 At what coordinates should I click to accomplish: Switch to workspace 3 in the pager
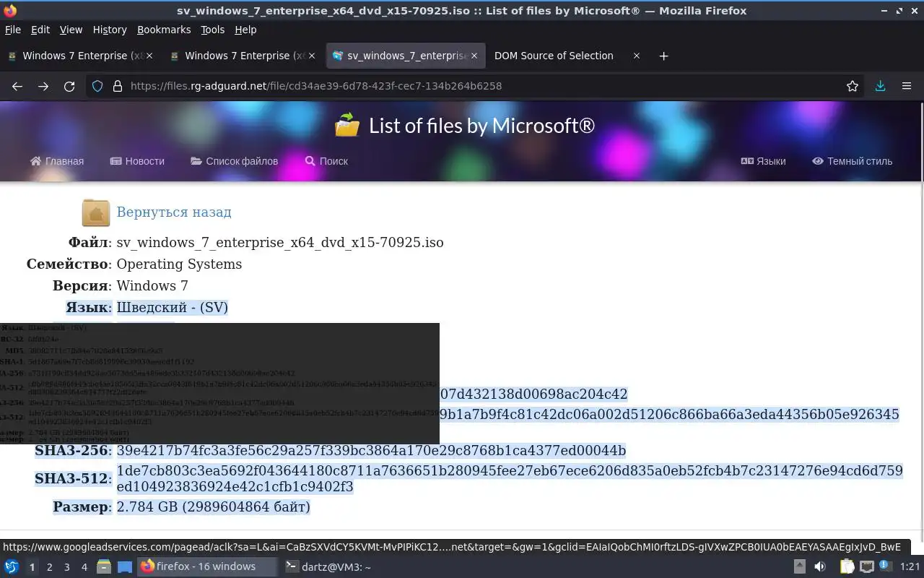point(66,567)
